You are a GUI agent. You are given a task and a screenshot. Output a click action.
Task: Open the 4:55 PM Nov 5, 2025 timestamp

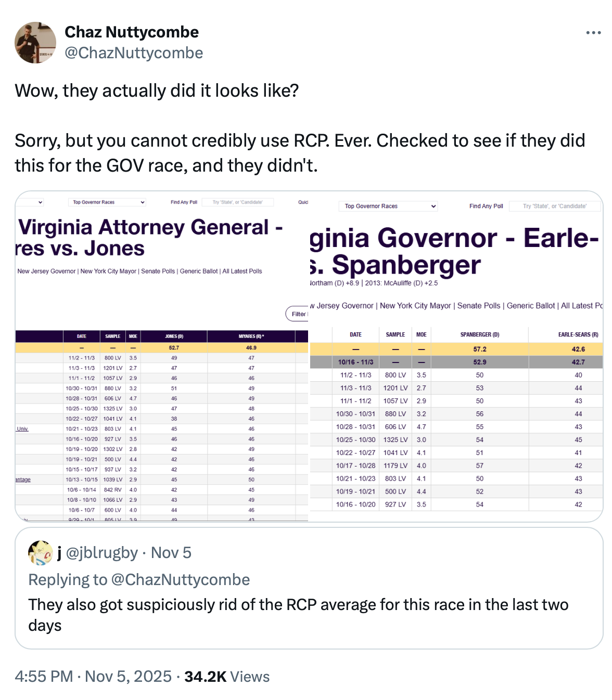pyautogui.click(x=93, y=676)
